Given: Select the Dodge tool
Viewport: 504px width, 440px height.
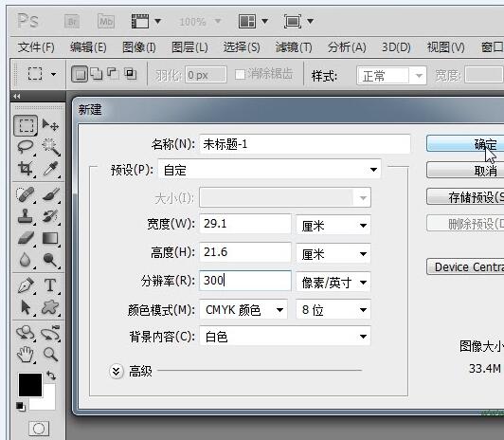Looking at the screenshot, I should (x=50, y=260).
